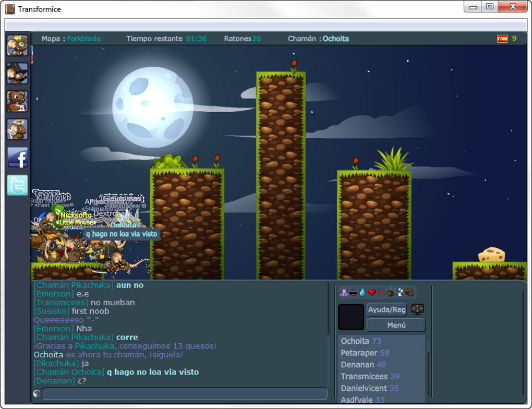Screen dimensions: 532x409
Task: Maximize the Transformice window
Action: point(490,7)
